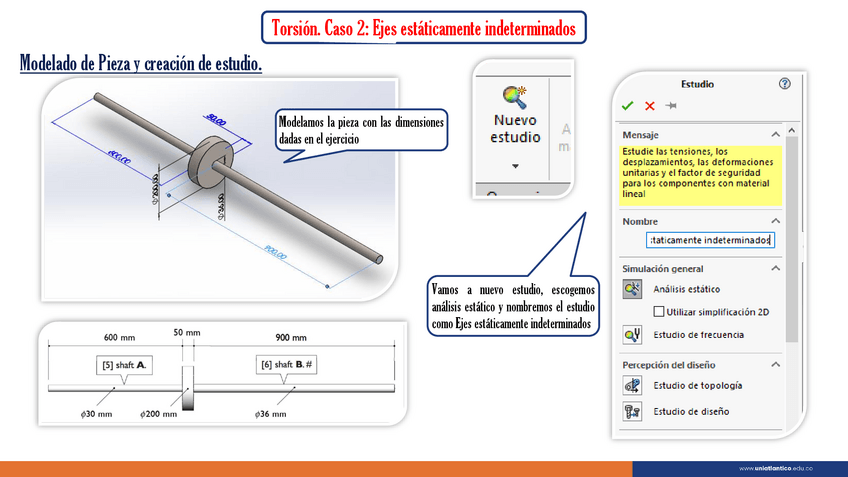Click the '[5] shaft A.' label

pyautogui.click(x=124, y=365)
